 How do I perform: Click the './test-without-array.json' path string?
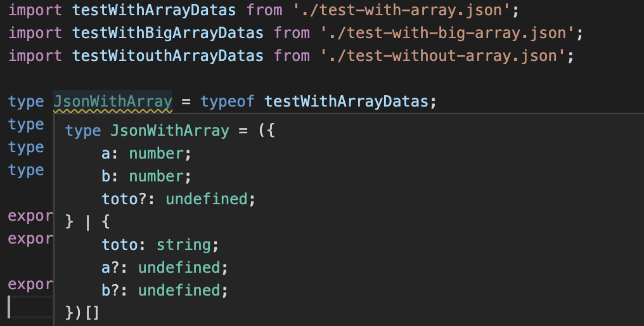tap(442, 56)
